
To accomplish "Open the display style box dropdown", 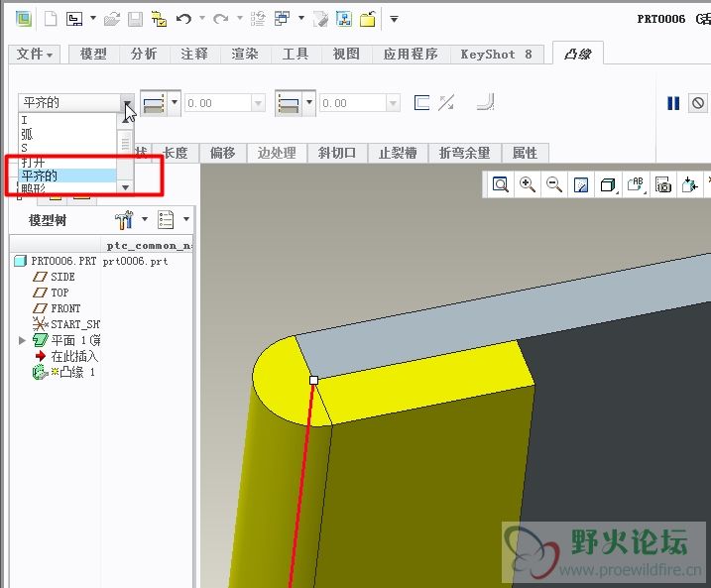I will [x=609, y=184].
